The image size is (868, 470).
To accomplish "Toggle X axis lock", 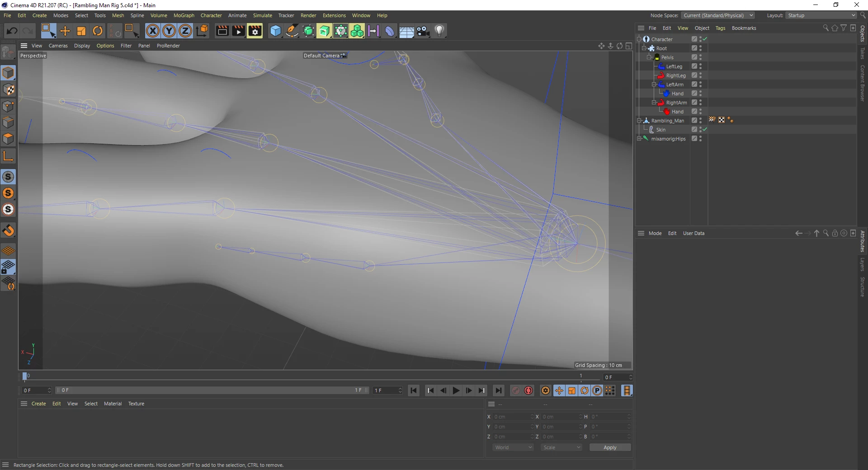I will click(153, 31).
